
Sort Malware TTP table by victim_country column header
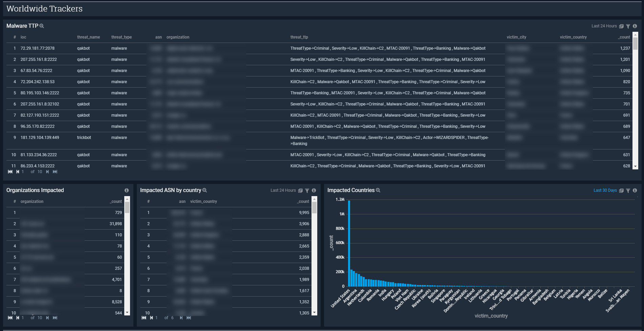click(x=573, y=37)
